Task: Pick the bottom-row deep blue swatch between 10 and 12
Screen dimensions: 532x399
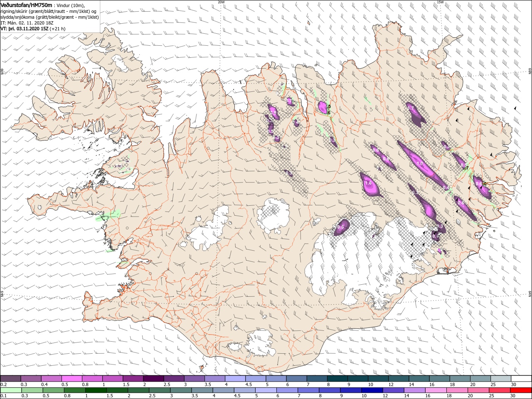Action: point(372,390)
